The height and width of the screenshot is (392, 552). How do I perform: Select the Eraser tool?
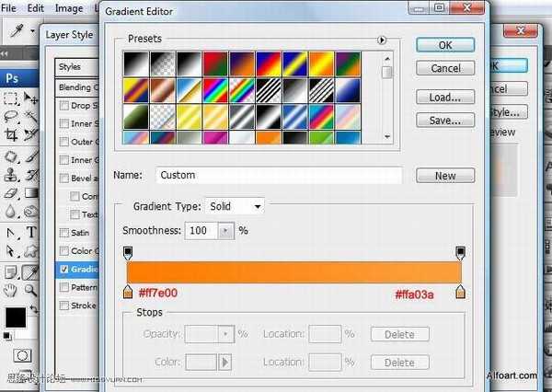10,193
